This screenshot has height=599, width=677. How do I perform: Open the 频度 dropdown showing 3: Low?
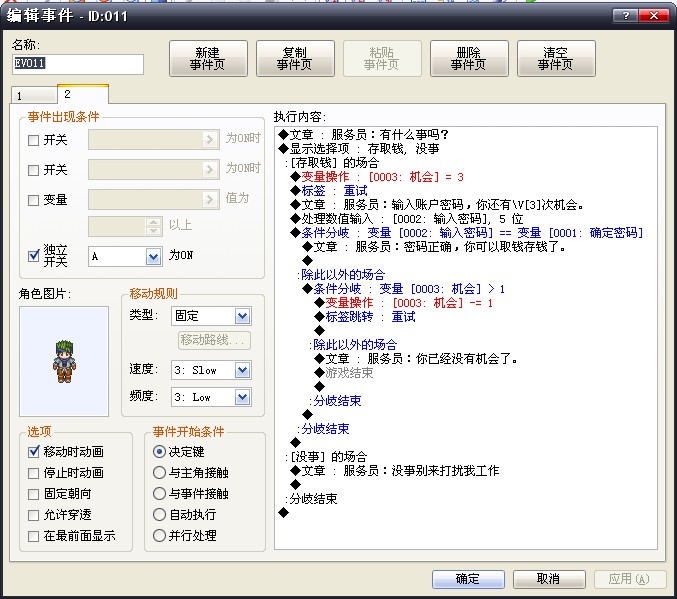coord(242,397)
